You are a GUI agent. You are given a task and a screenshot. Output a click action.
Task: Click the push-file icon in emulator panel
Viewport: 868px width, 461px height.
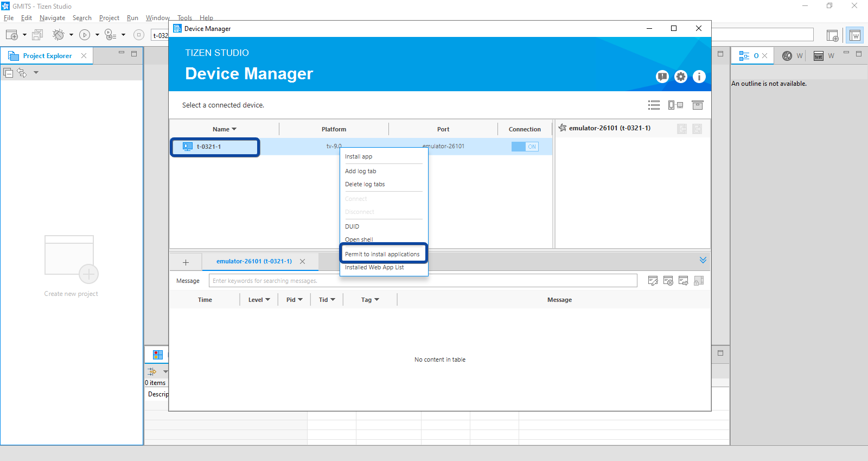pyautogui.click(x=697, y=129)
